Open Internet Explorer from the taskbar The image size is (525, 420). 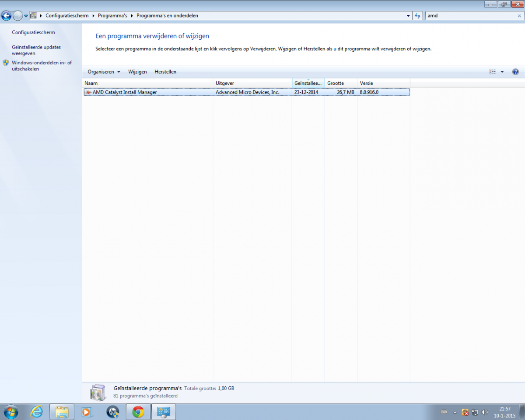(x=37, y=412)
